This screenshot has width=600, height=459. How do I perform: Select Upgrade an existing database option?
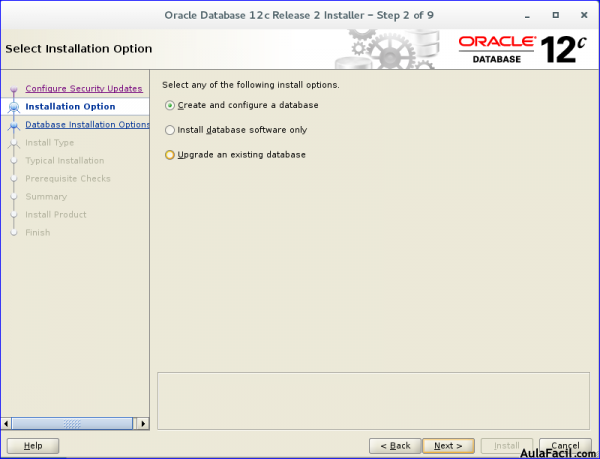(x=235, y=155)
